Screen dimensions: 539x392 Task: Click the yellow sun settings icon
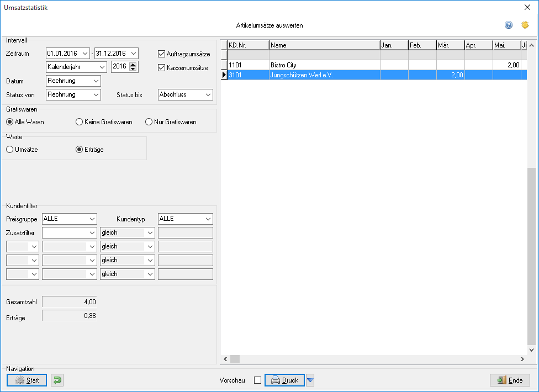525,25
